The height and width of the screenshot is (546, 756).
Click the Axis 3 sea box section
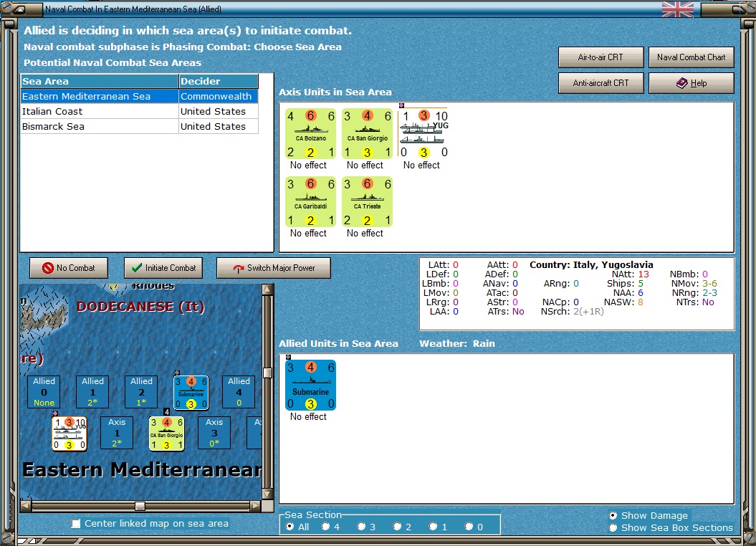click(214, 433)
